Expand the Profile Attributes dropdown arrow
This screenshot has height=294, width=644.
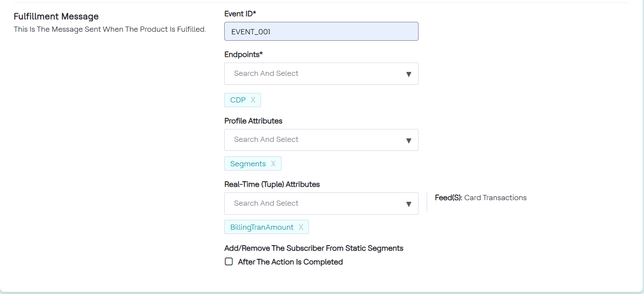(x=408, y=140)
